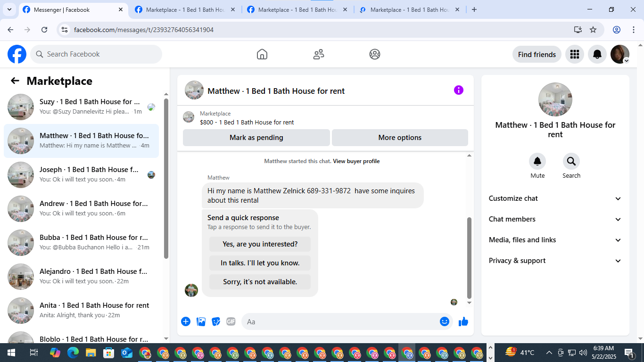Screen dimensions: 644x362
Task: Open Joseph conversation in list
Action: pyautogui.click(x=81, y=175)
